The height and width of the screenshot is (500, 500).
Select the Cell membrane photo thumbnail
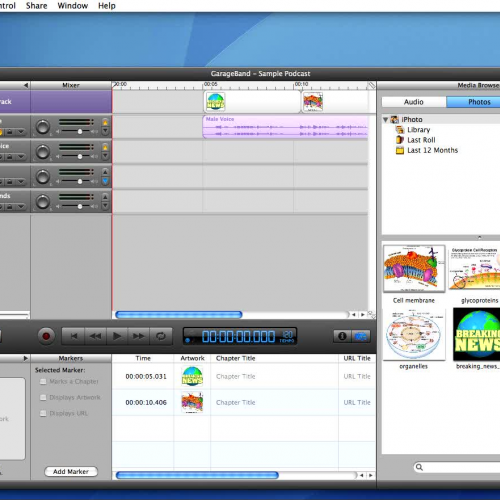(x=414, y=268)
